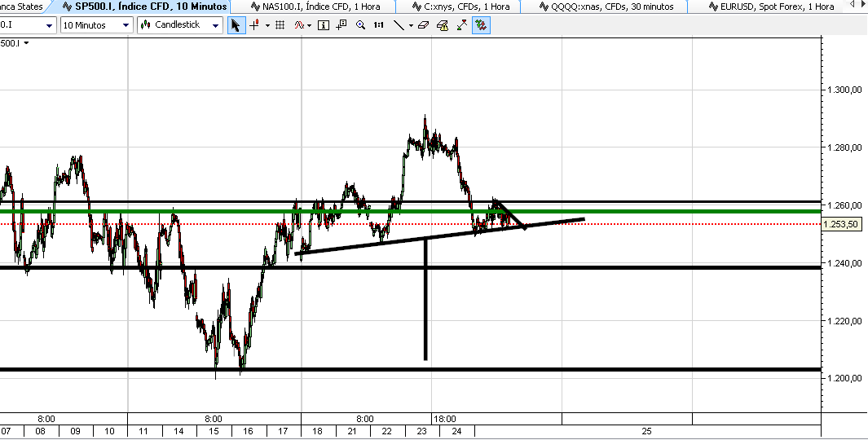Select the arrow pointer tool
The image size is (868, 440).
(x=236, y=25)
